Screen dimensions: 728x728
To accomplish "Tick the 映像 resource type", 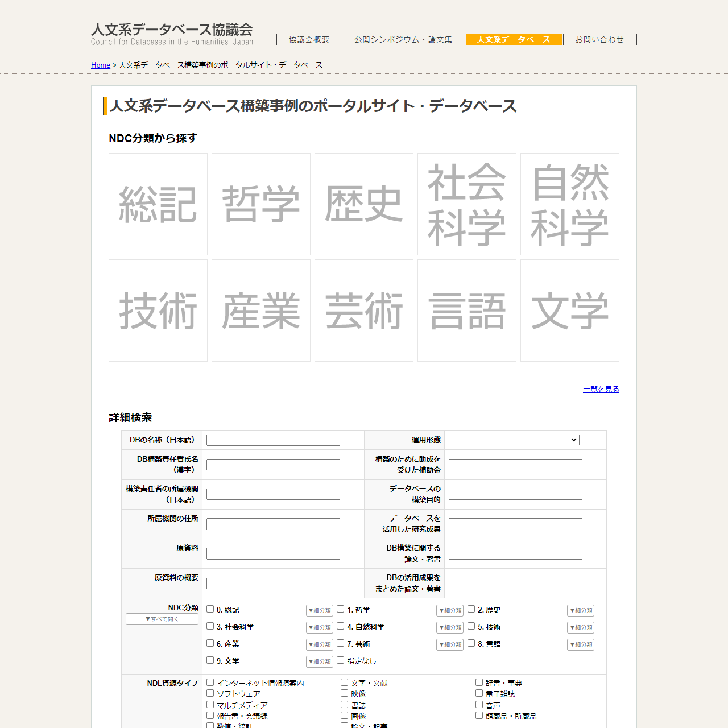I will (x=345, y=693).
